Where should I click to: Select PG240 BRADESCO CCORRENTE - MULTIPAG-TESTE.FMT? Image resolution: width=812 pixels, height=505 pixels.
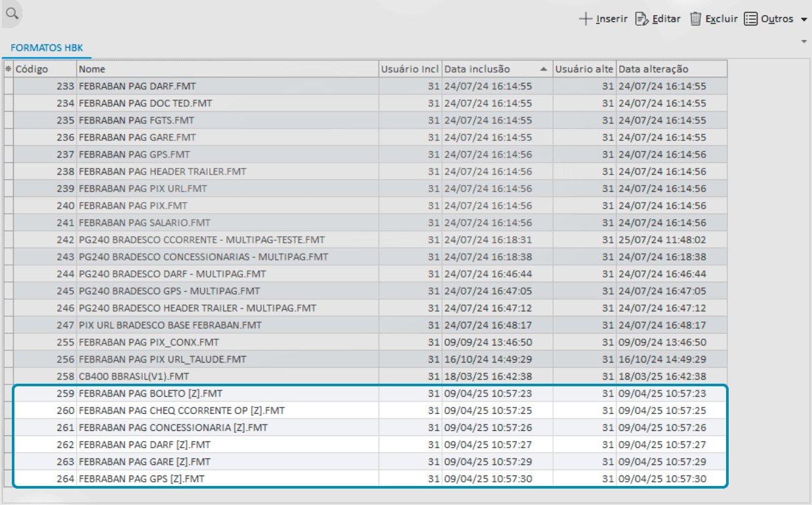coord(365,239)
